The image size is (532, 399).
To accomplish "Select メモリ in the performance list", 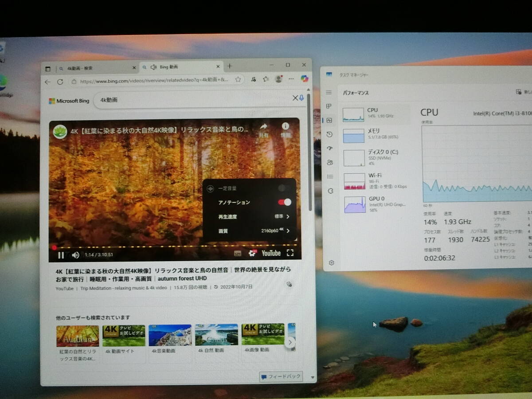I will 376,135.
